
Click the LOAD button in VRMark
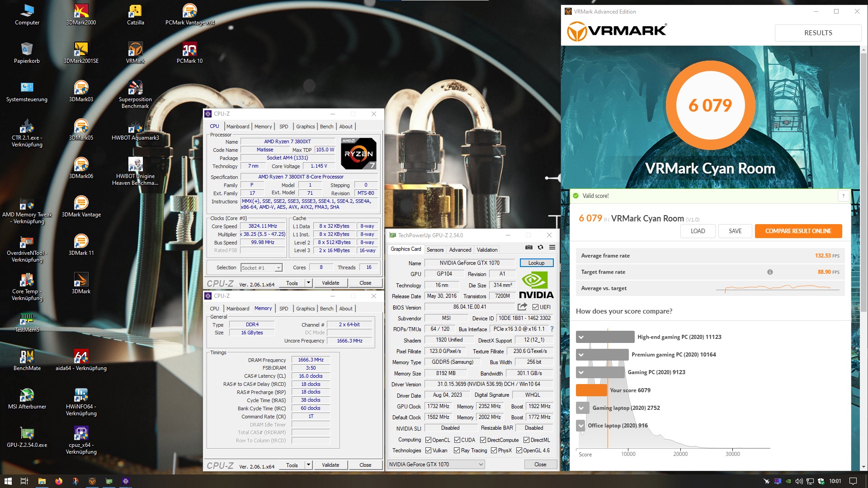(x=698, y=231)
